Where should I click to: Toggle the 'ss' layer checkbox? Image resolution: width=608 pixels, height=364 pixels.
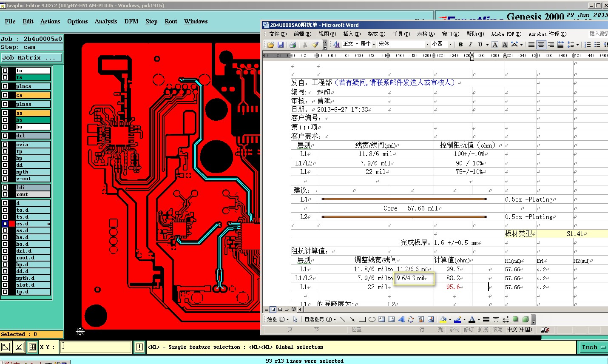click(x=5, y=113)
